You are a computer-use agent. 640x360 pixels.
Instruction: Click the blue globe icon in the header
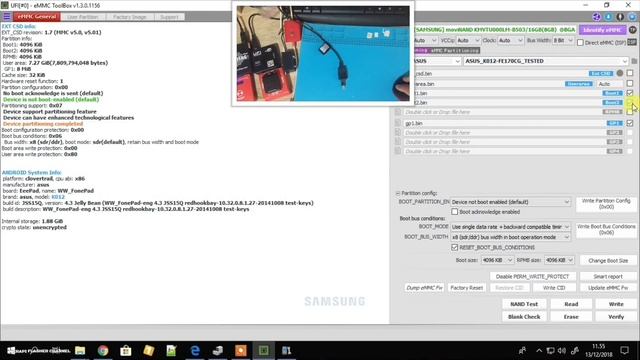(632, 17)
